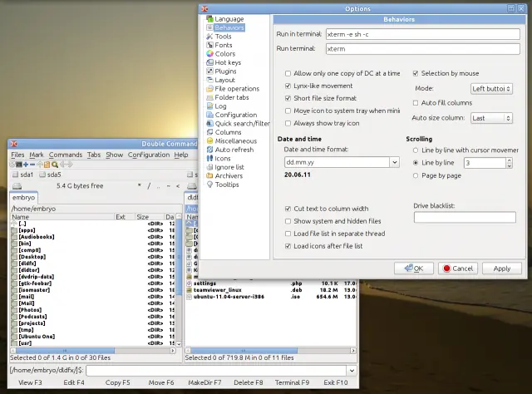
Task: Open the Commands menu
Action: tap(66, 155)
